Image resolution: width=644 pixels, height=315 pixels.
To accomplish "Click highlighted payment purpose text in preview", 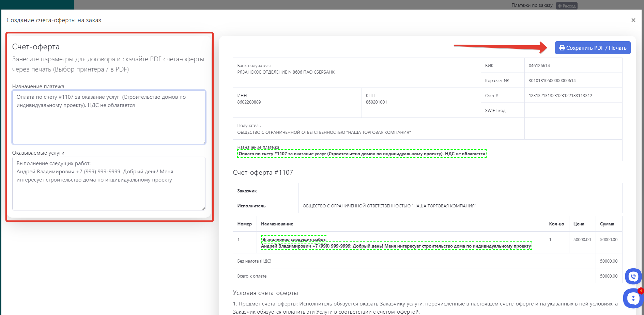I will click(x=362, y=154).
